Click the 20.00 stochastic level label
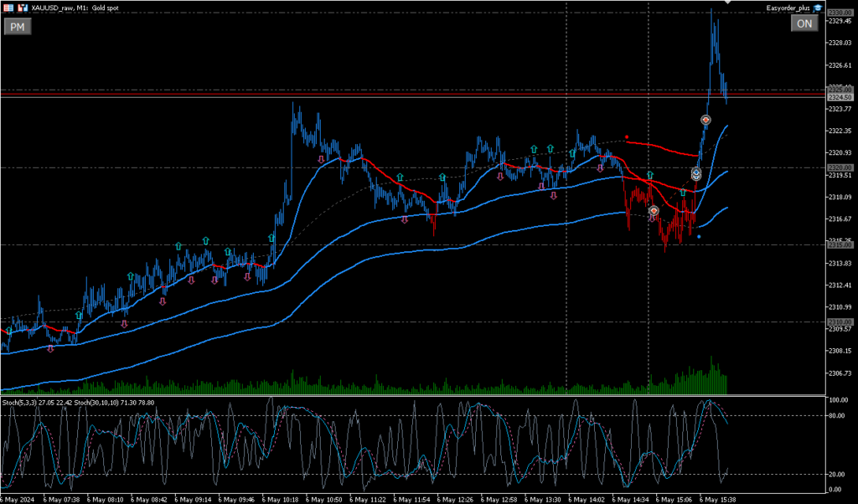The image size is (858, 504). [838, 475]
